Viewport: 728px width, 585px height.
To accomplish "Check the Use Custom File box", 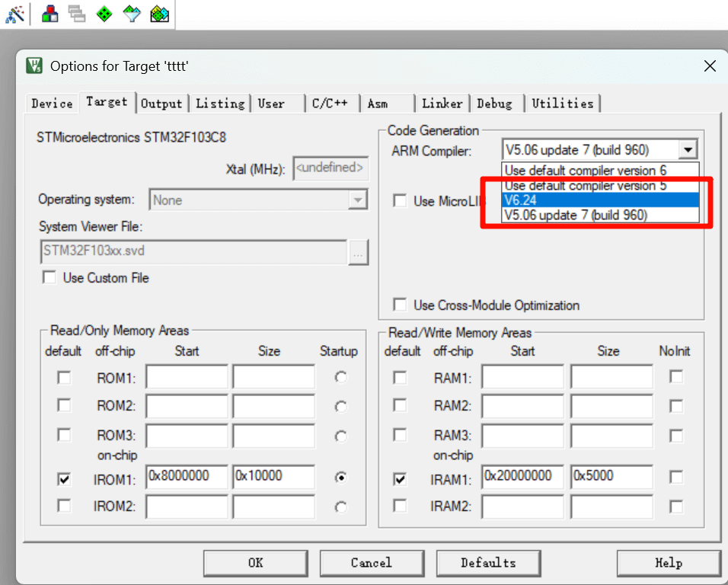I will point(49,278).
